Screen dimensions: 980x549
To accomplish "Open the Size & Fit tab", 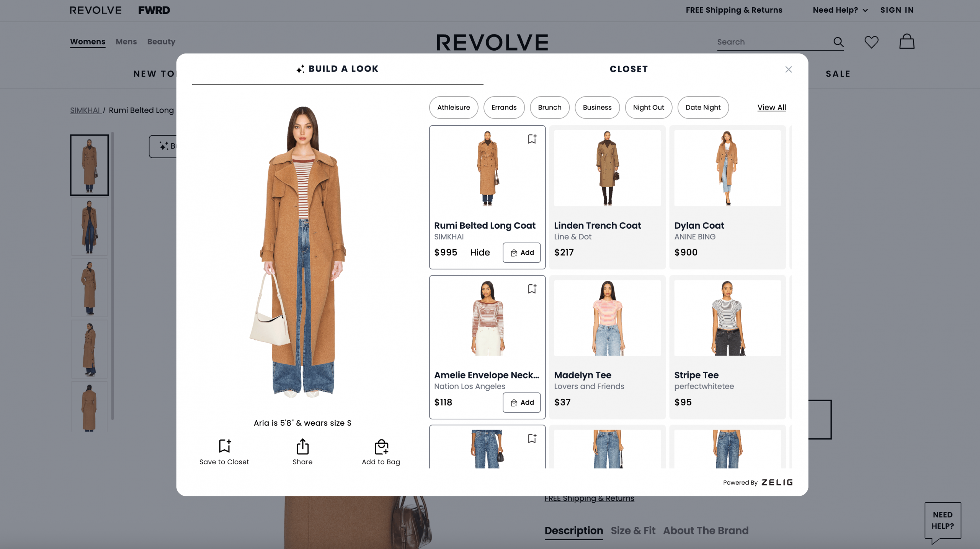I will click(x=632, y=530).
